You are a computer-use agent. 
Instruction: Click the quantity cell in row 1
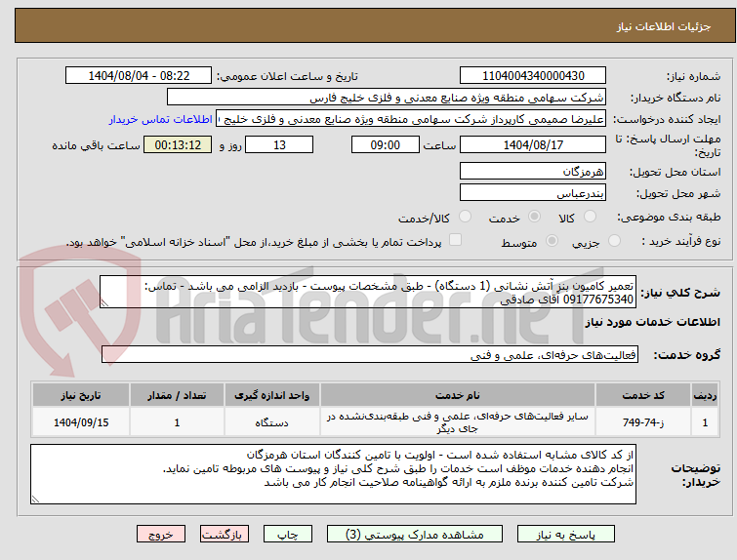click(x=177, y=422)
